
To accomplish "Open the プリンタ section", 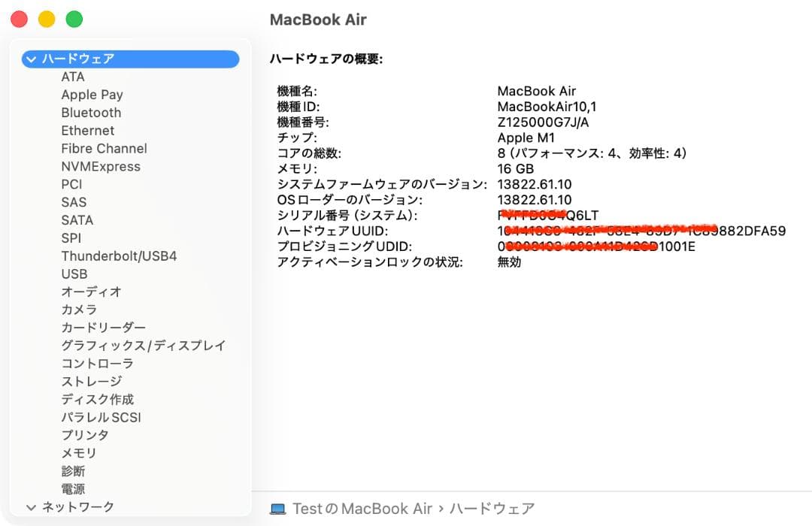I will click(x=85, y=434).
